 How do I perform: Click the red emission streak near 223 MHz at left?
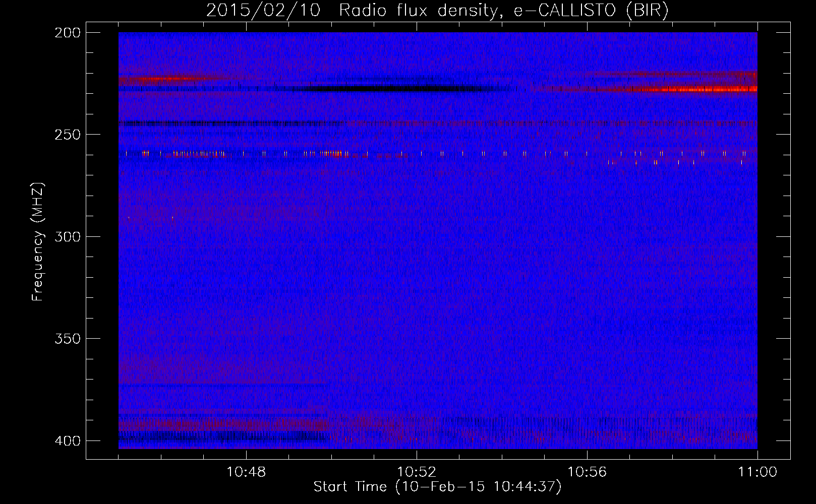point(166,79)
